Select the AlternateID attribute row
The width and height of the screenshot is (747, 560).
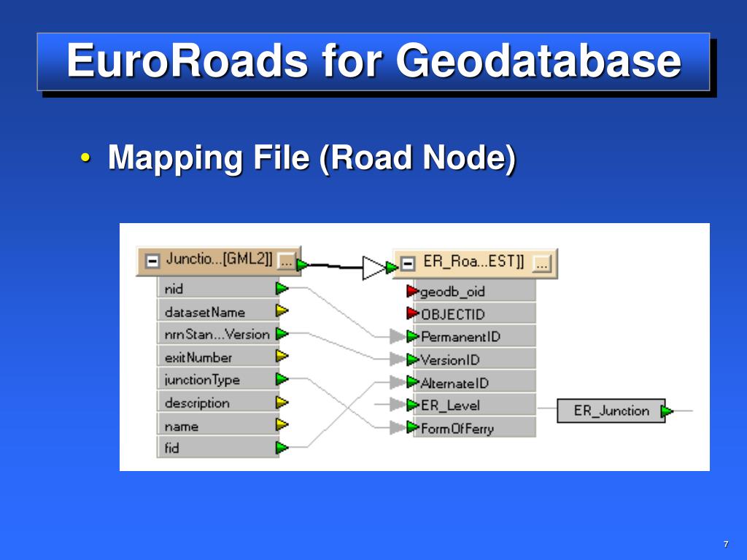[x=474, y=382]
